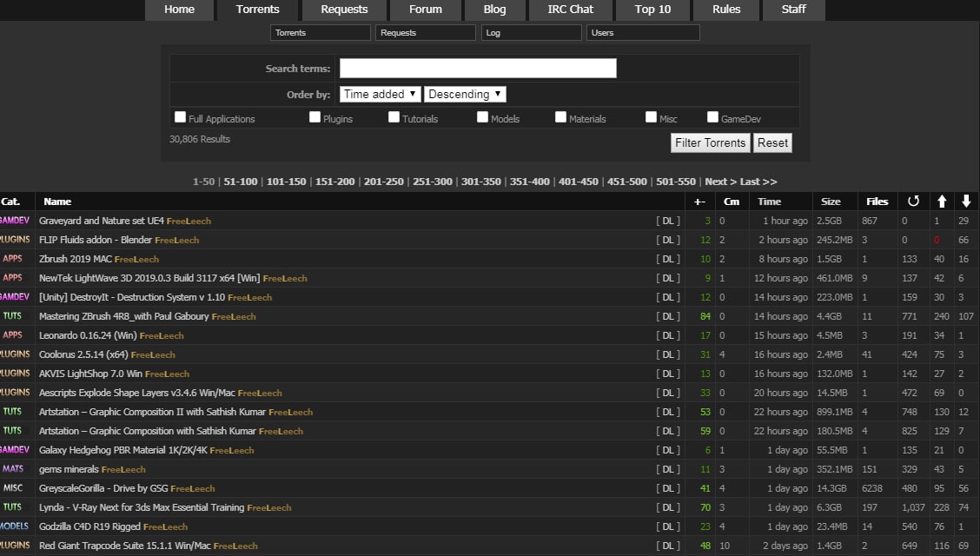The width and height of the screenshot is (980, 556).
Task: Jump to results page 501-550
Action: pyautogui.click(x=676, y=182)
